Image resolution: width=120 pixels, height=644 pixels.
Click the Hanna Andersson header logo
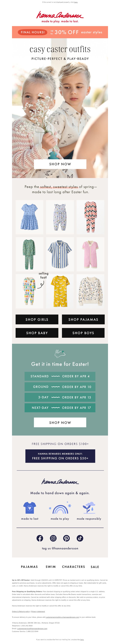click(x=60, y=17)
